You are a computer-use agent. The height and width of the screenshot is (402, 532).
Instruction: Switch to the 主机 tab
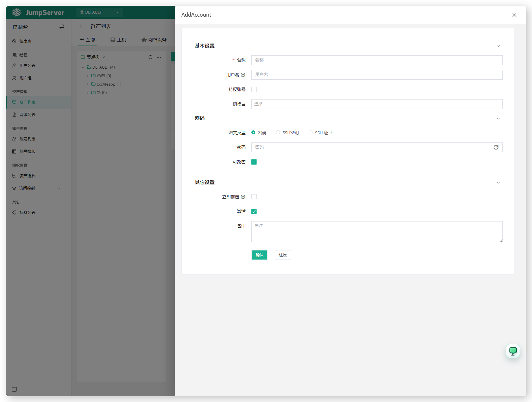coord(118,40)
